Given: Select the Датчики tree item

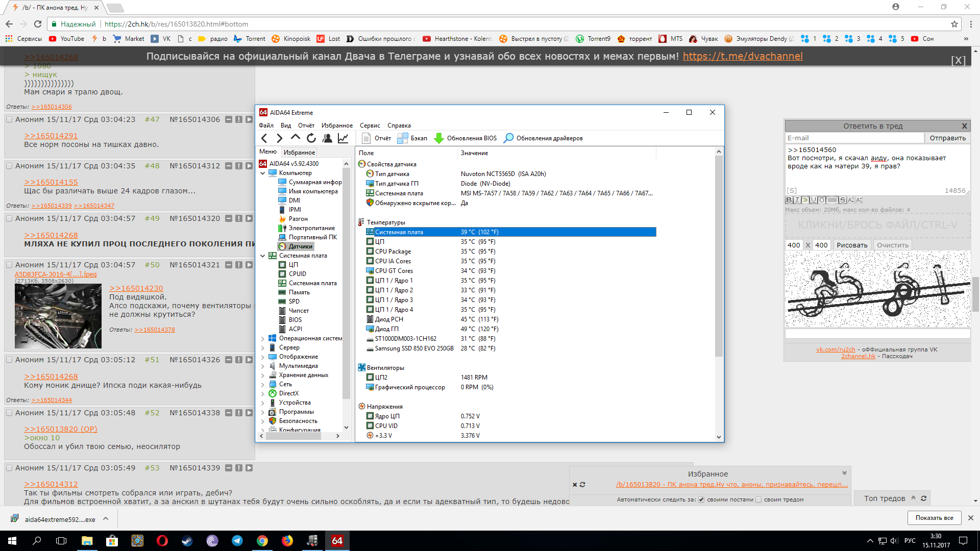Looking at the screenshot, I should click(x=300, y=246).
